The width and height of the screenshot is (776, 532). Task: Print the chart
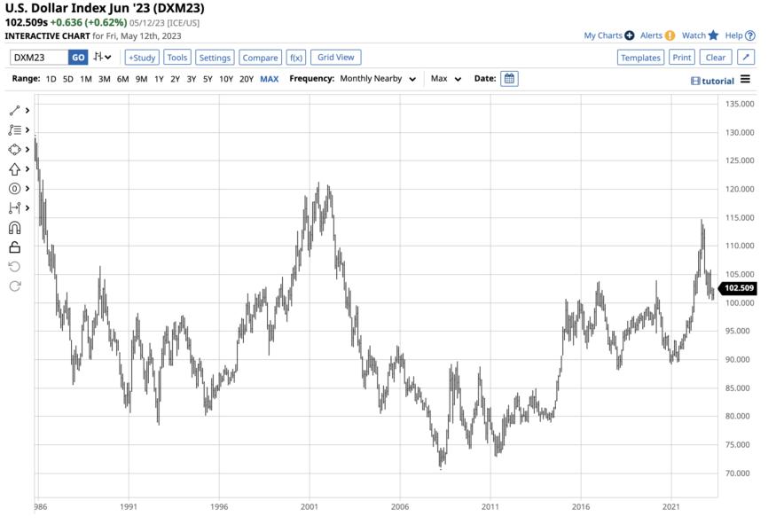click(x=682, y=58)
